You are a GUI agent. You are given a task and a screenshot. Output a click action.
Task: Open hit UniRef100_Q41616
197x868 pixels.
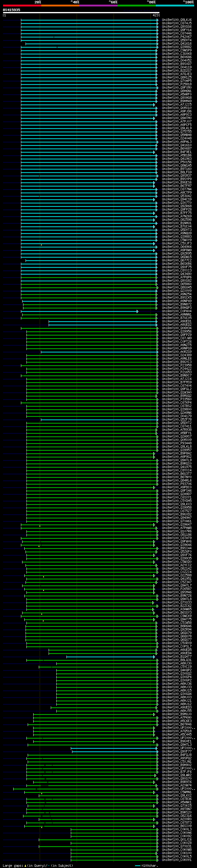pos(177,43)
